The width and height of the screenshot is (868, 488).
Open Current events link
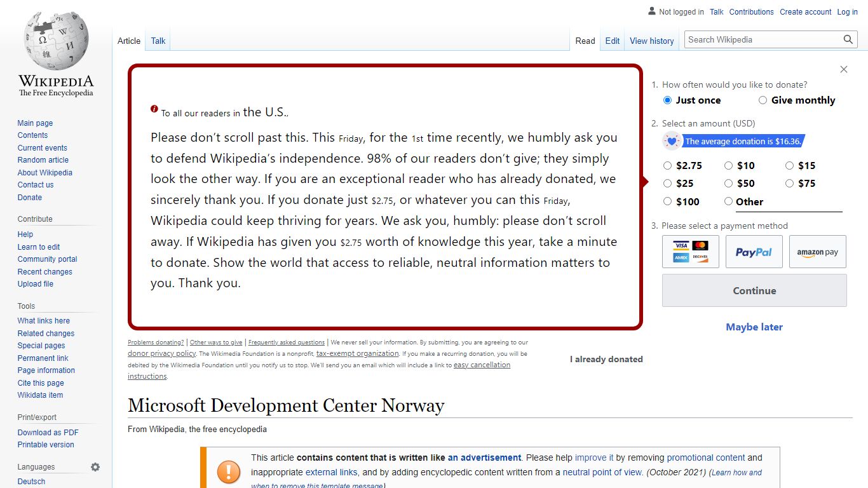point(42,148)
